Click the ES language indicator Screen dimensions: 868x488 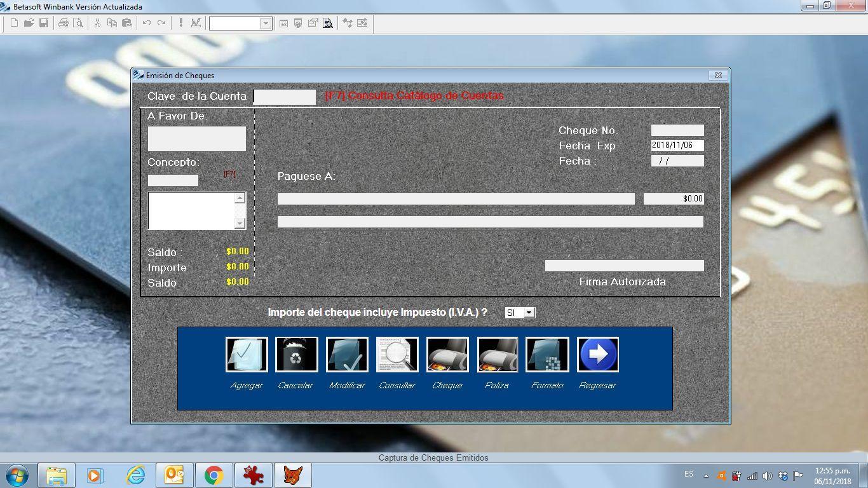pyautogui.click(x=689, y=474)
